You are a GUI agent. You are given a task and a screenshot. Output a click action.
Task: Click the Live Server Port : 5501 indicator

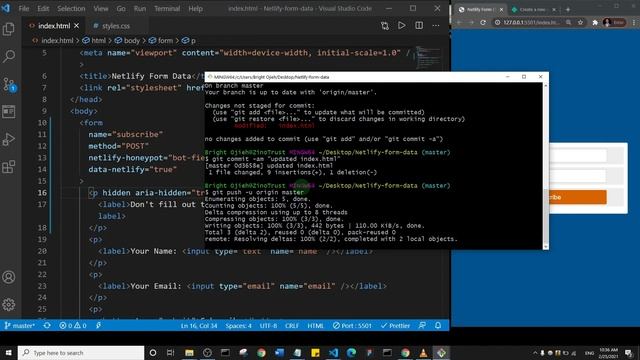tap(352, 325)
